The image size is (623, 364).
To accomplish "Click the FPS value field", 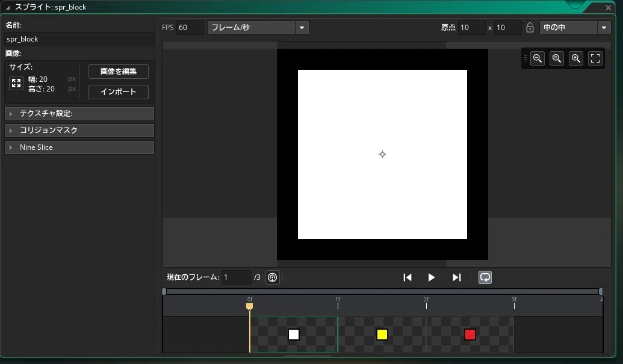I will pos(190,28).
